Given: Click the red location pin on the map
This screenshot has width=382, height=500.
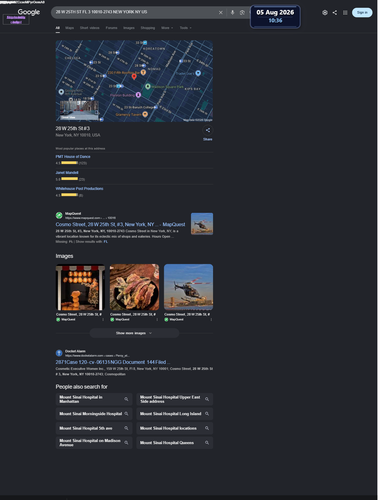Looking at the screenshot, I should [x=134, y=77].
